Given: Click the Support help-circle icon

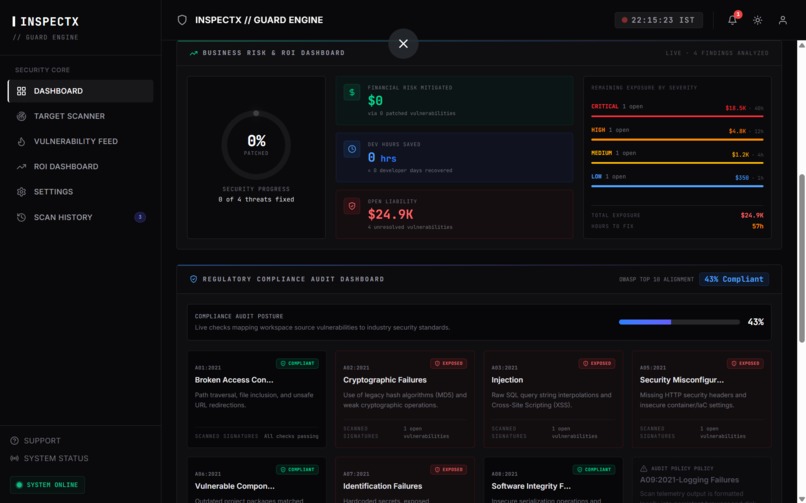Looking at the screenshot, I should coord(14,441).
